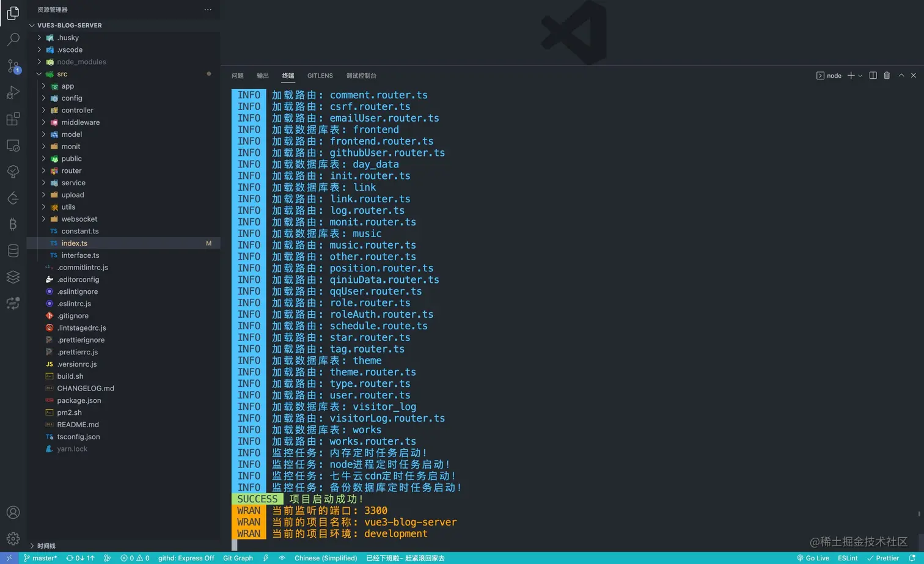Open the Accounts menu in the activity bar
Screen dimensions: 924x564
pos(13,513)
